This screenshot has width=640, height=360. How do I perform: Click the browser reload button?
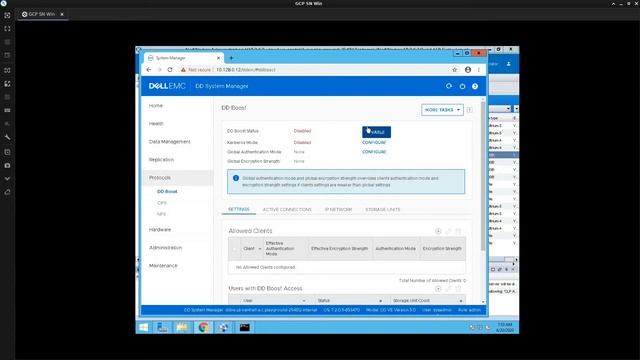coord(170,70)
